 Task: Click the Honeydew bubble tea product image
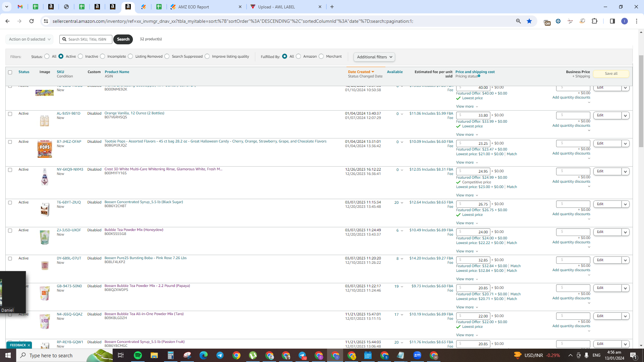[x=45, y=237]
